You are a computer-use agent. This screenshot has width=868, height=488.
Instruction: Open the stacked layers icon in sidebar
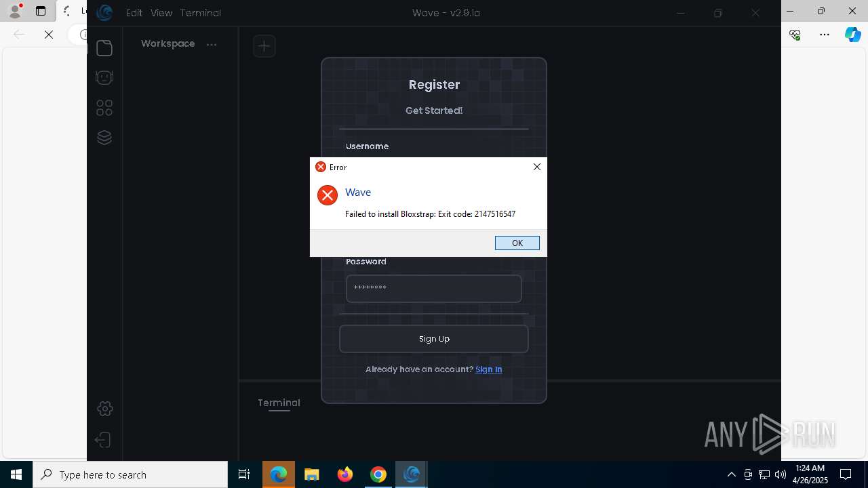[x=104, y=138]
